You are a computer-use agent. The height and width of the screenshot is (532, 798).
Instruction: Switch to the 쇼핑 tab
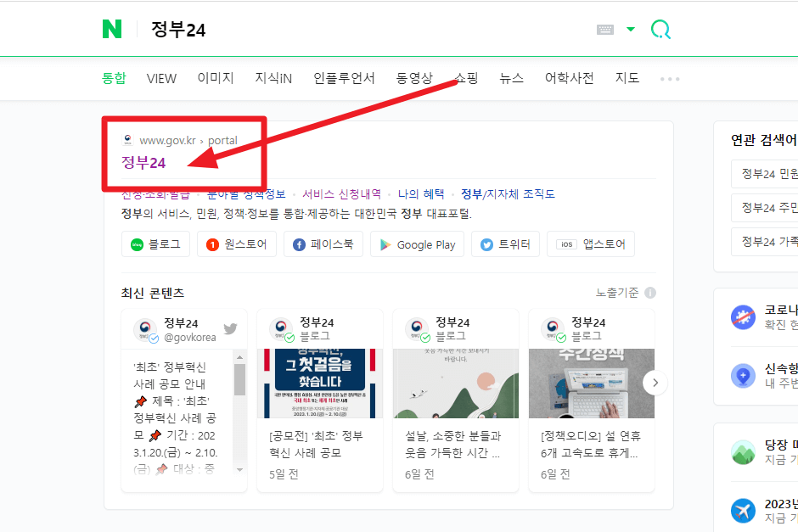(466, 78)
